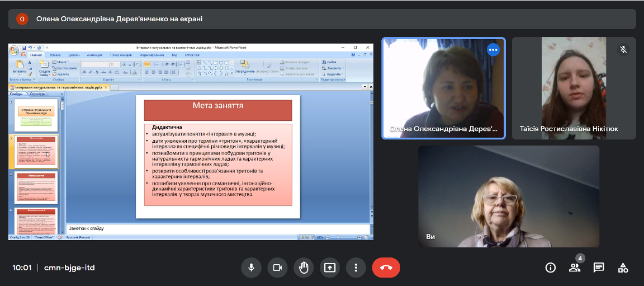Open the Рецензирование ribbon tab
The height and width of the screenshot is (286, 644).
tap(151, 55)
